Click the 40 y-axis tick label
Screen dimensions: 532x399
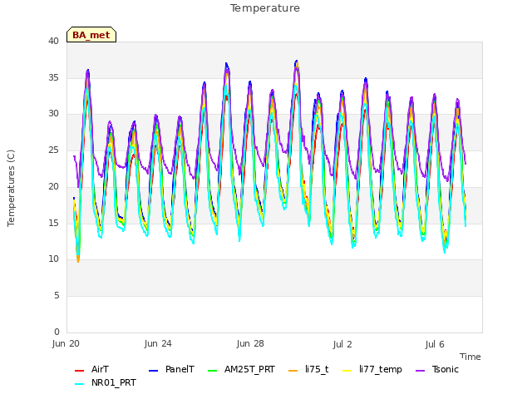53,41
